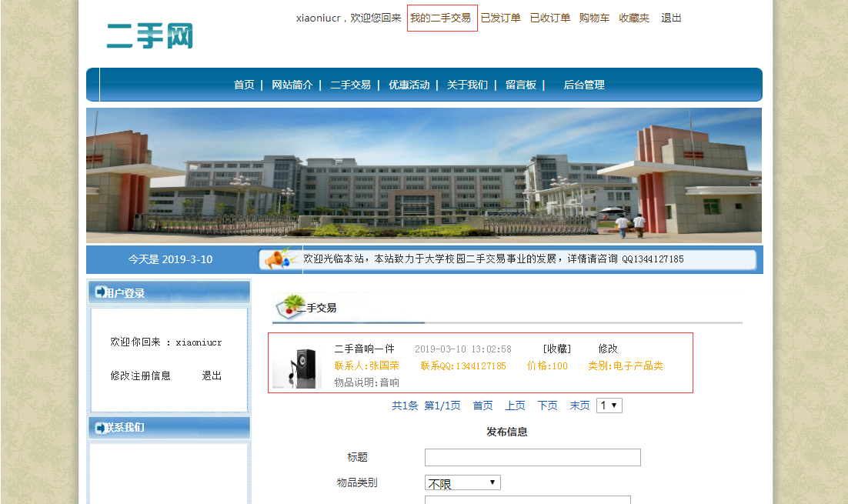Click pagination 首页 link
This screenshot has width=848, height=504.
483,406
